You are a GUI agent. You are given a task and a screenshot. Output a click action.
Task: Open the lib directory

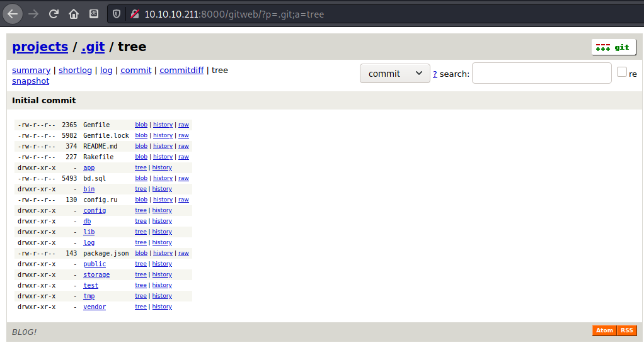click(x=89, y=232)
